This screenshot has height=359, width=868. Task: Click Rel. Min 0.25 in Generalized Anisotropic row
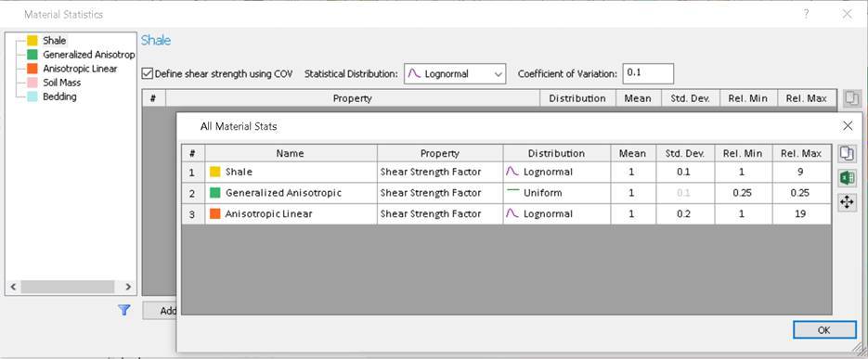tap(743, 193)
